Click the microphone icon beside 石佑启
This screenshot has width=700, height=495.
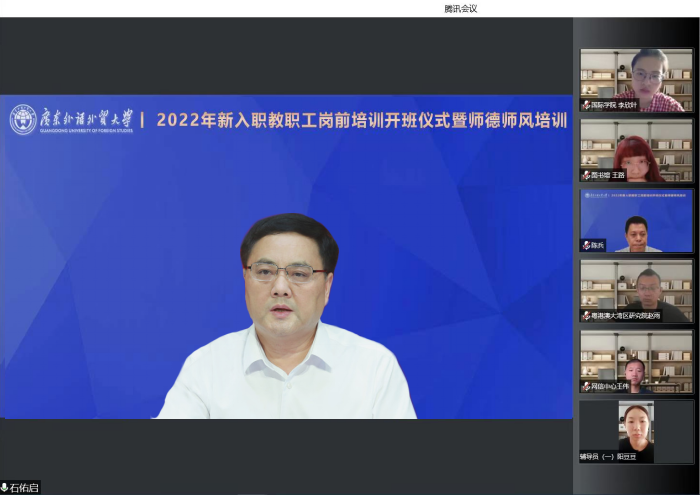pyautogui.click(x=5, y=488)
